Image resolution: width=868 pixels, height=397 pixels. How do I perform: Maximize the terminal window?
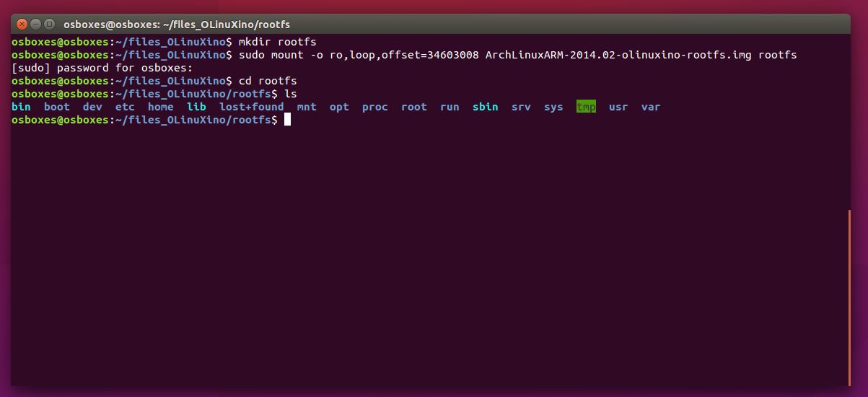tap(50, 25)
